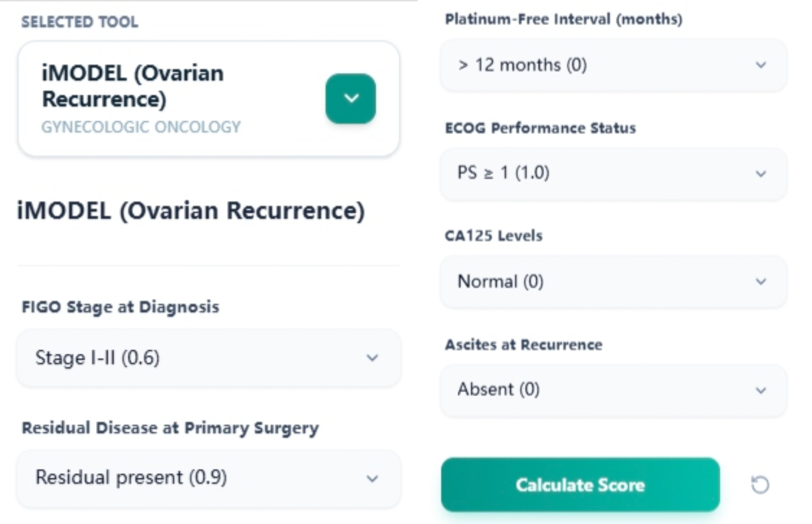Click the 'FIGO Stage at Diagnosis' label
The height and width of the screenshot is (524, 812).
[x=121, y=307]
